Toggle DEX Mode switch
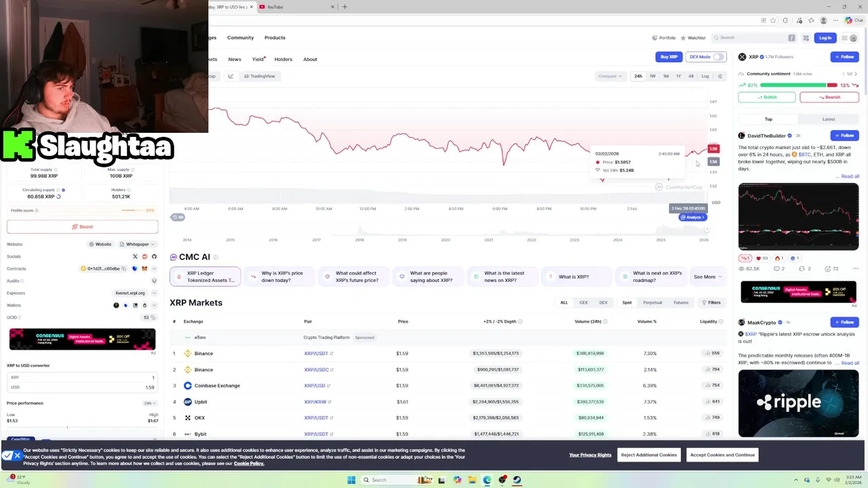 point(717,57)
